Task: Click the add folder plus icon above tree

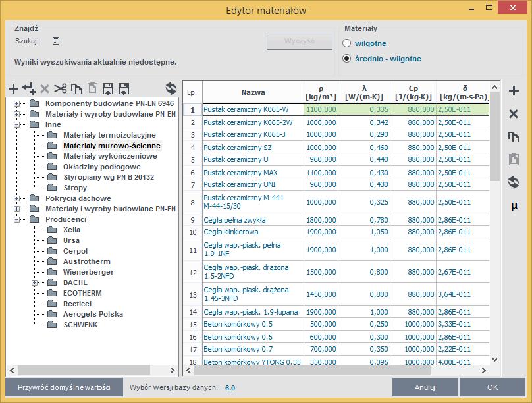Action: point(13,88)
